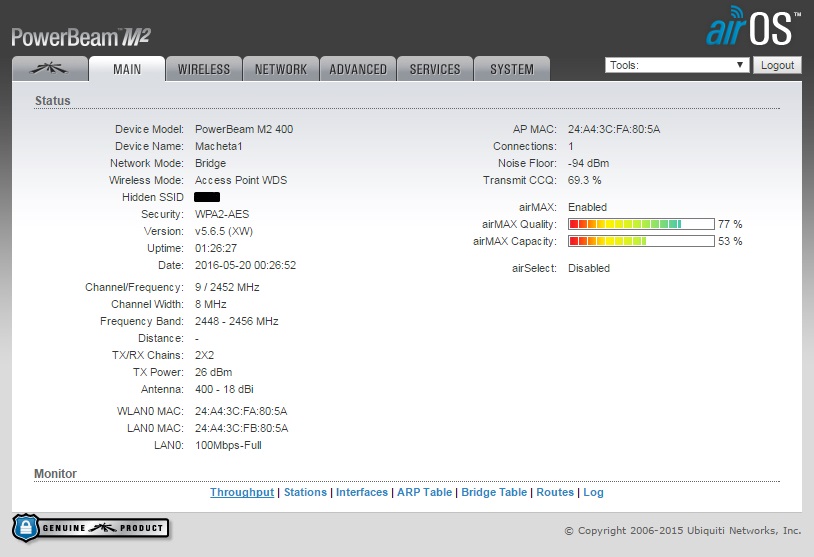814x557 pixels.
Task: Click the 53 % capacity percentage
Action: (730, 241)
